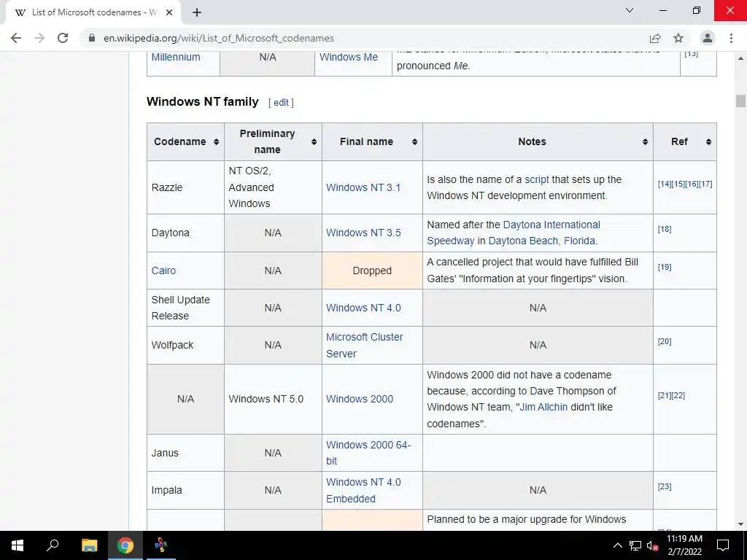This screenshot has height=560, width=747.
Task: Follow the script link in Razzle notes
Action: pyautogui.click(x=536, y=179)
